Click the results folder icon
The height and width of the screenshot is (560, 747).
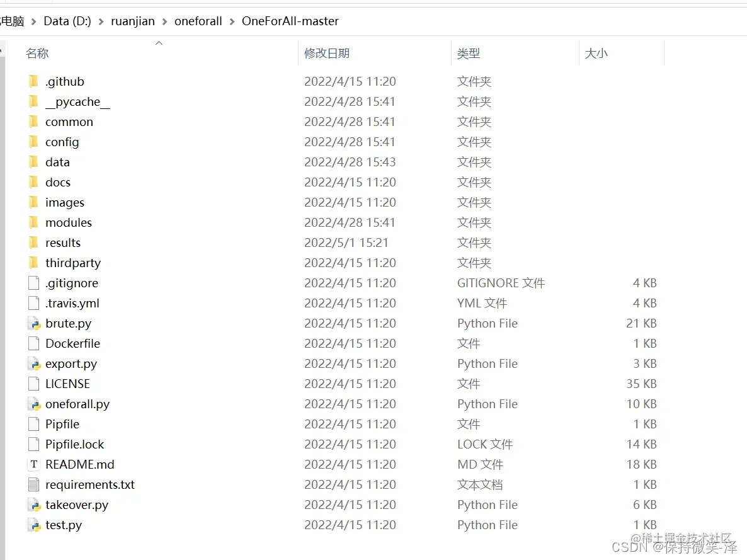pos(34,243)
